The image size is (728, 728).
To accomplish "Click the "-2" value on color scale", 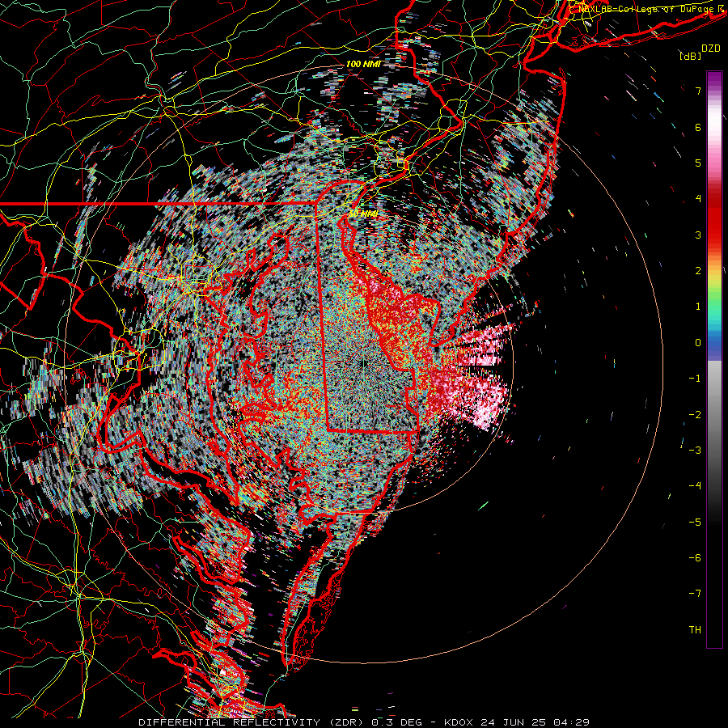I will (695, 414).
